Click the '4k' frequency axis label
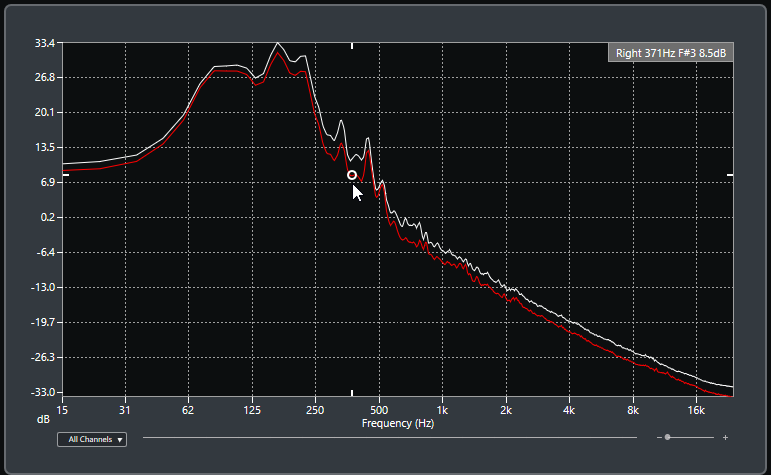 tap(569, 410)
